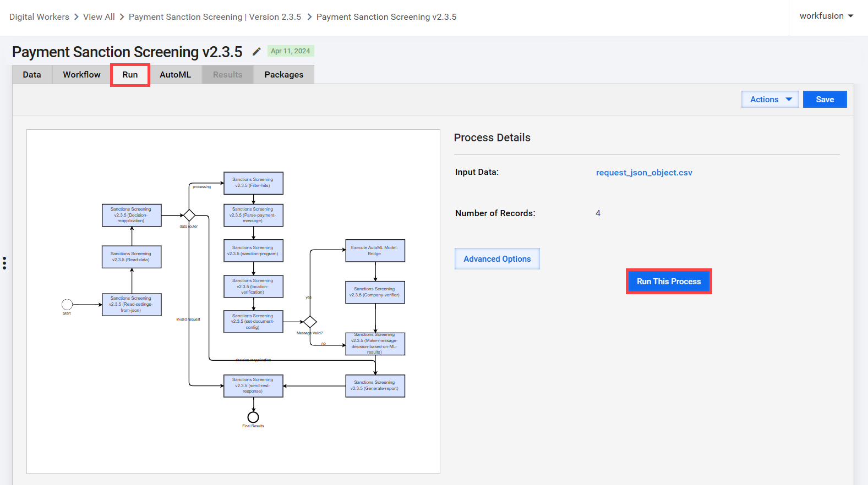The width and height of the screenshot is (868, 485).
Task: Select the Decision-reapplication workflow step
Action: click(x=132, y=215)
